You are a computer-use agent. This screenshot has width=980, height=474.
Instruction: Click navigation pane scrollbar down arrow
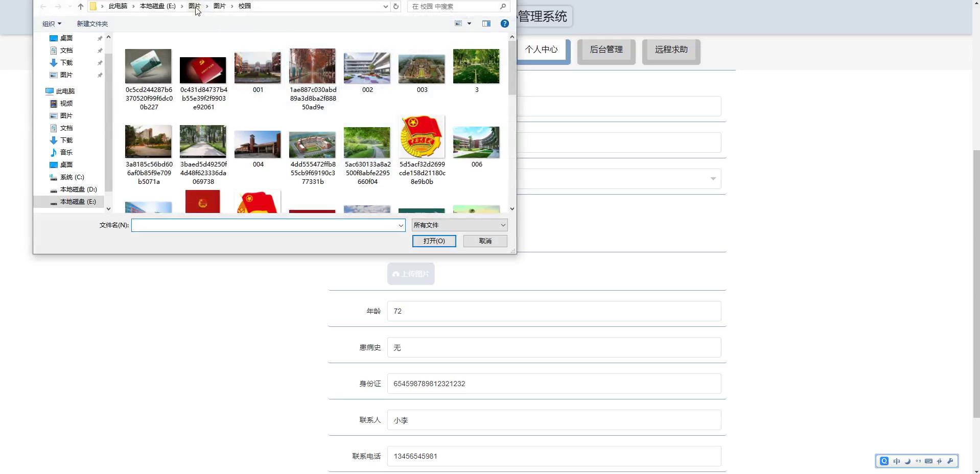pos(108,208)
